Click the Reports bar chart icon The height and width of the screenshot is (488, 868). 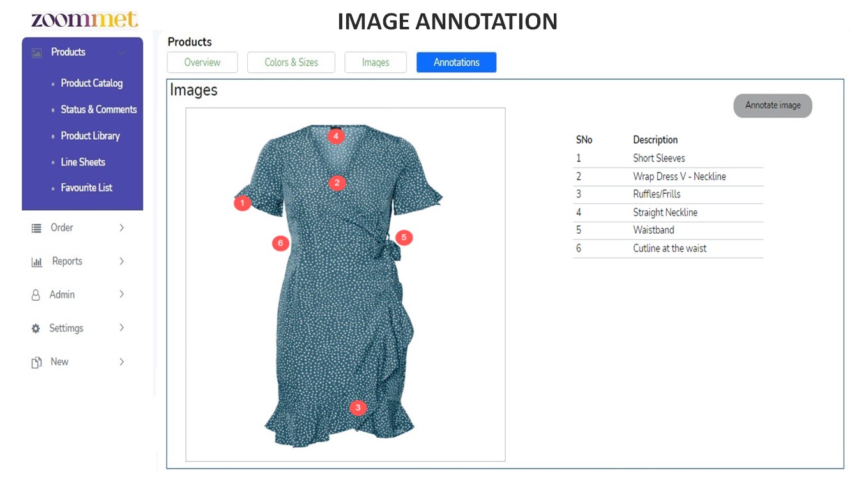tap(36, 262)
